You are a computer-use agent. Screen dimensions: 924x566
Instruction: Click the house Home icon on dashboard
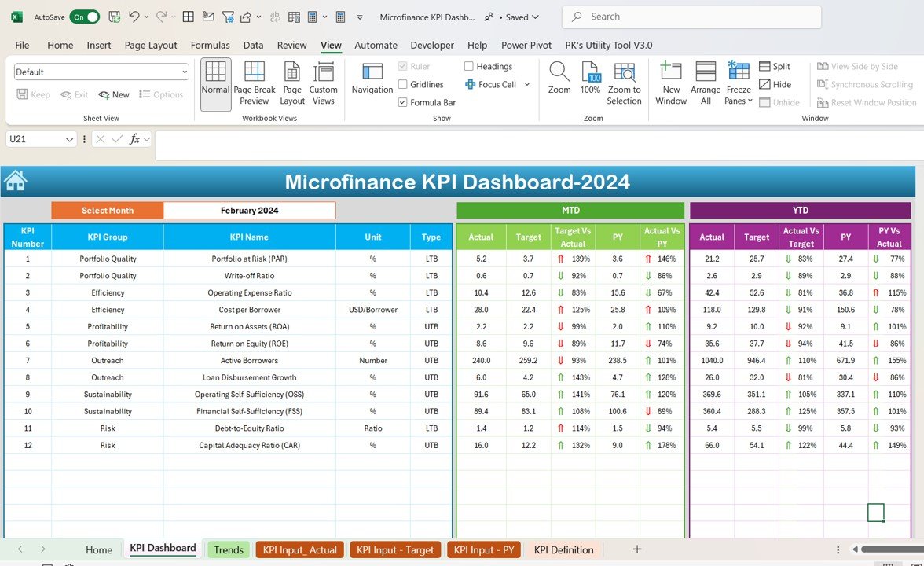click(16, 181)
